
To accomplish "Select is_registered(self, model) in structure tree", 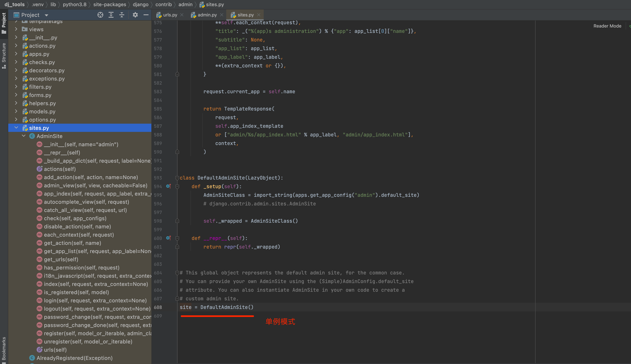I will 76,292.
